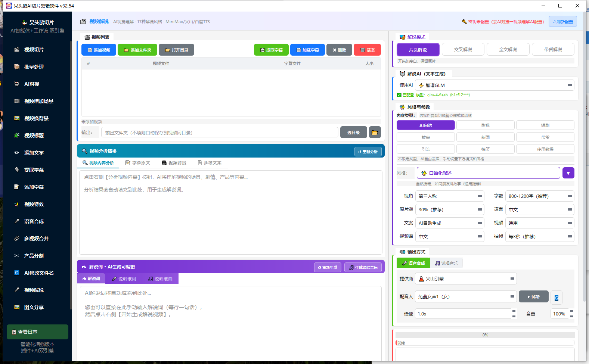Open 语音合成 in the sidebar
Viewport: 589px width, 364px height.
click(x=34, y=221)
